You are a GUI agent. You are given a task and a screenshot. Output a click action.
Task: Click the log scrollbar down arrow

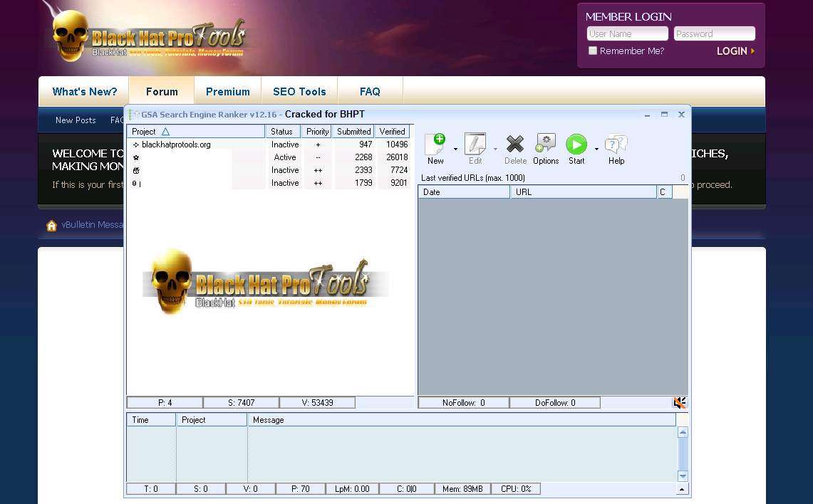(x=683, y=476)
